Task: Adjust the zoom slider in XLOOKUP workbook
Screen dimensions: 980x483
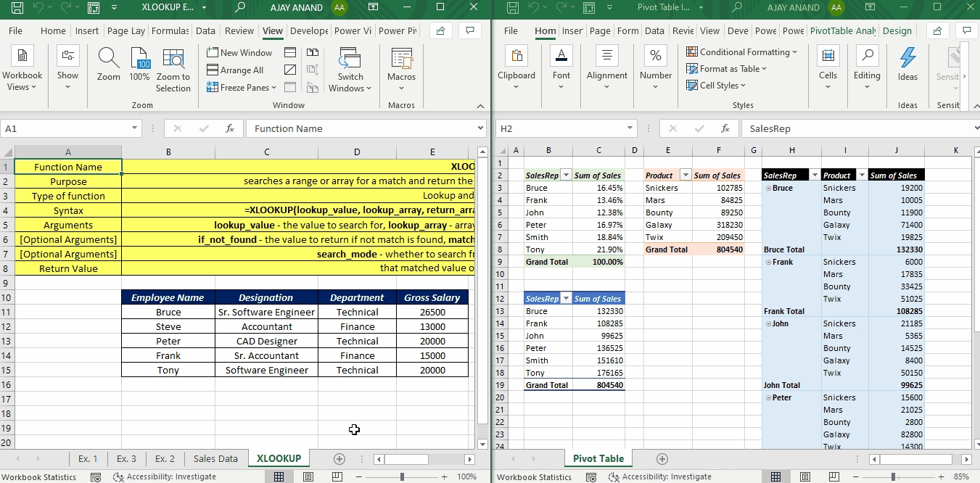Action: click(x=402, y=476)
